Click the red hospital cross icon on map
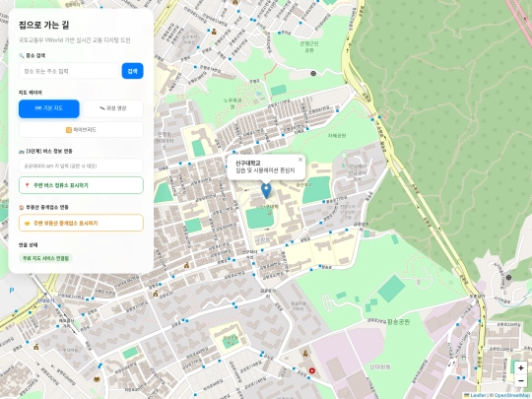 tap(311, 370)
